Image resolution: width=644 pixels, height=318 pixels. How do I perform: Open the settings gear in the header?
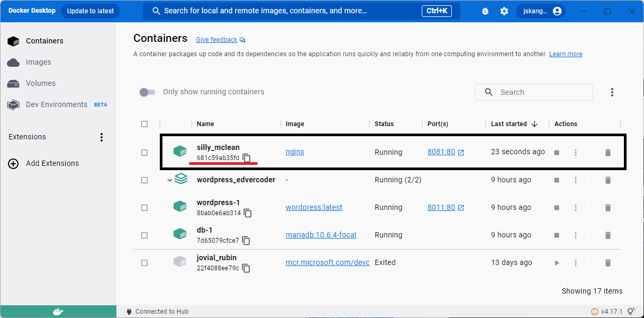pyautogui.click(x=504, y=11)
